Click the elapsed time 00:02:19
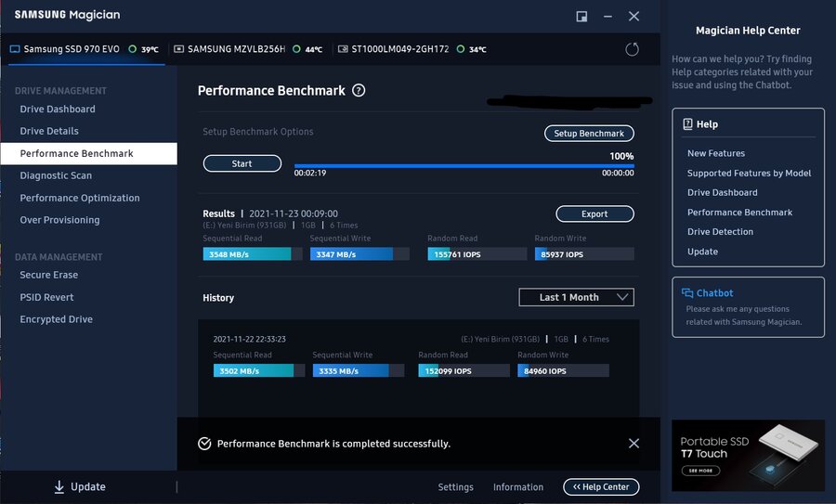This screenshot has width=836, height=504. [x=310, y=174]
